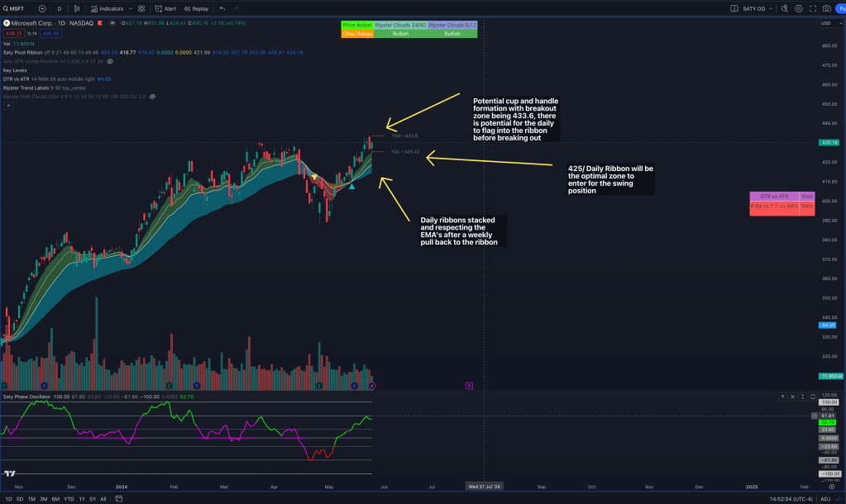Open the Indicators menu
Image resolution: width=846 pixels, height=504 pixels.
[x=108, y=8]
